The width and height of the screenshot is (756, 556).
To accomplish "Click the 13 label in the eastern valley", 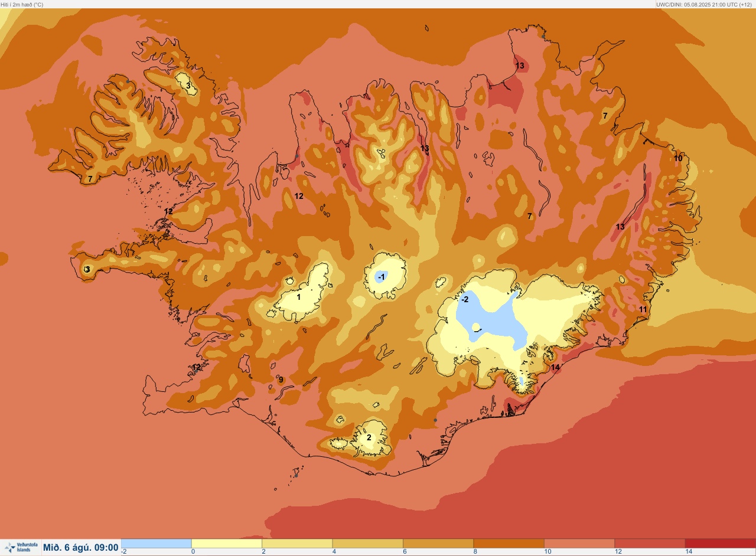I will tap(620, 227).
